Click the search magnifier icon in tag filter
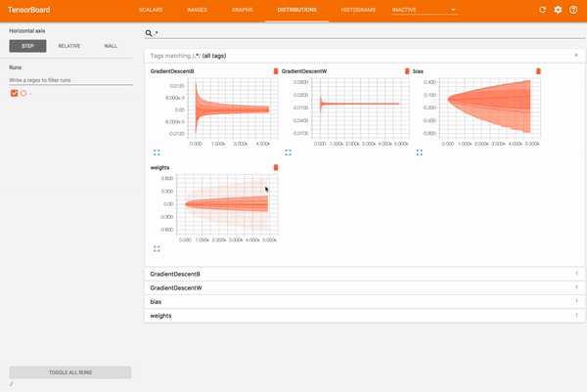587x392 pixels. tap(149, 33)
